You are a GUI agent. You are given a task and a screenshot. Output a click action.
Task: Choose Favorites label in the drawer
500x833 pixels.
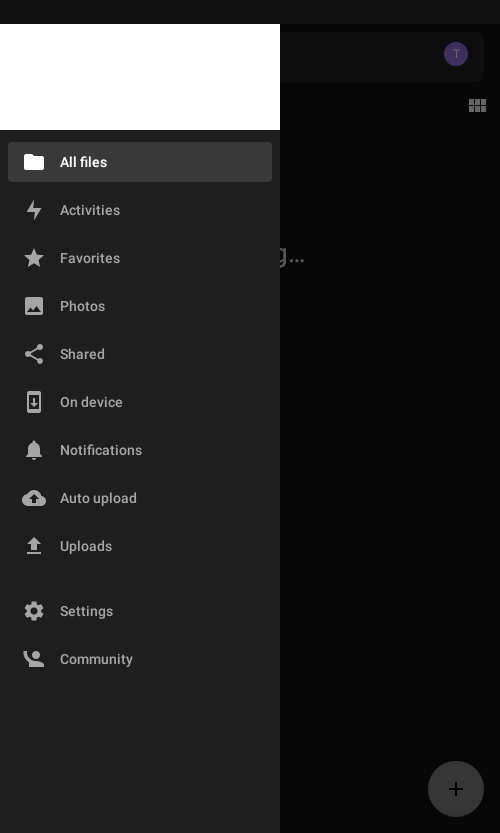[x=90, y=258]
